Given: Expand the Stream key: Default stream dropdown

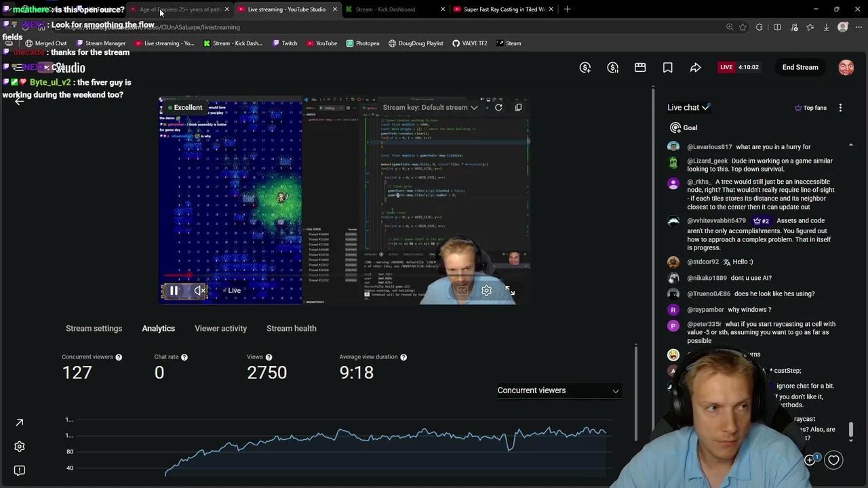Looking at the screenshot, I should 430,107.
